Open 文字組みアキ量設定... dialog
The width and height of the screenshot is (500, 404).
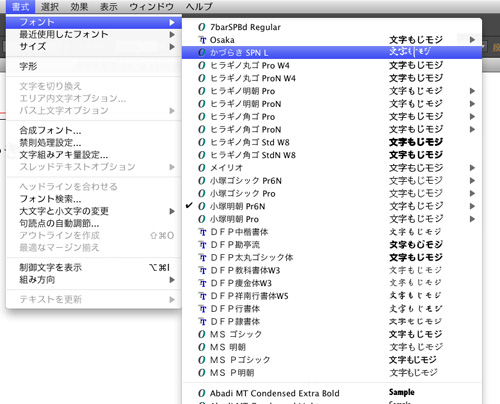(94, 155)
